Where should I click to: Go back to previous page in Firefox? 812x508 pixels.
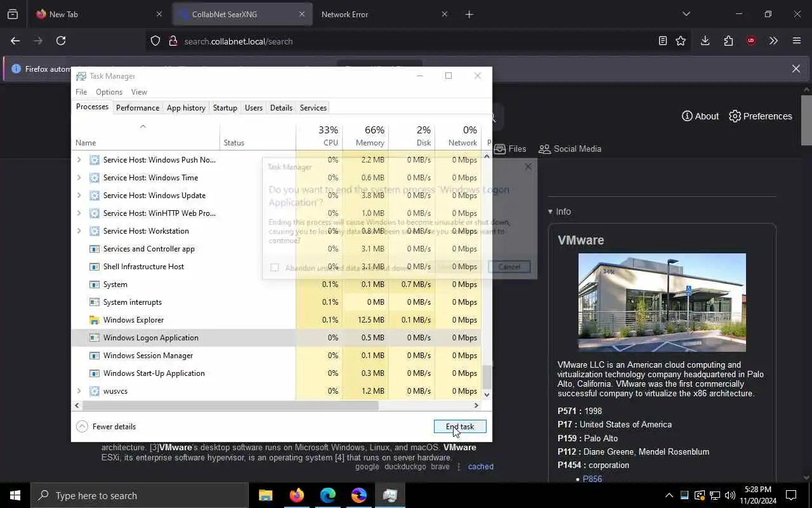[x=15, y=41]
